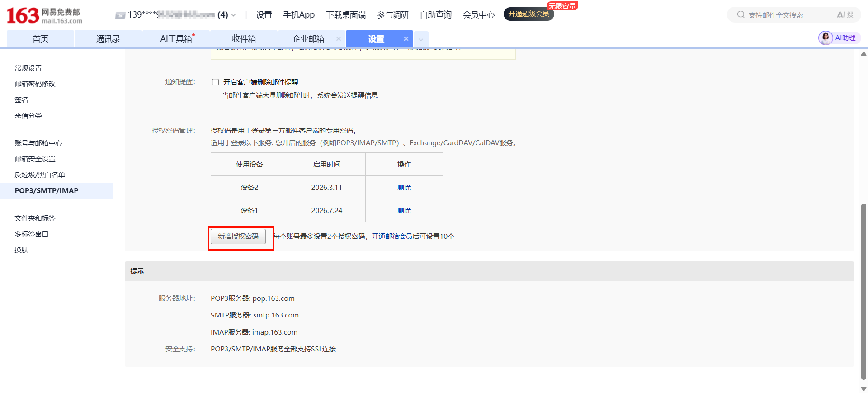Image resolution: width=868 pixels, height=393 pixels.
Task: Click the AI搜 search icon
Action: point(845,15)
